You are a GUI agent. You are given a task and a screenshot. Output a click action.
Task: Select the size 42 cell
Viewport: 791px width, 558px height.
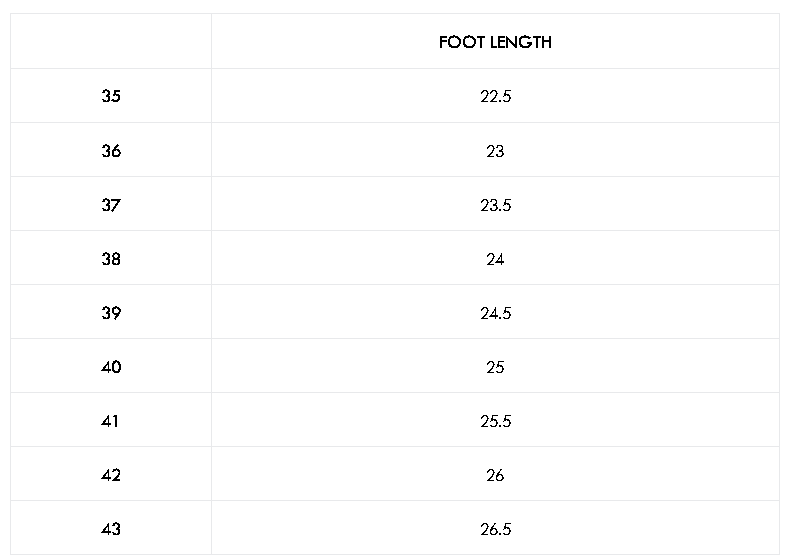(x=111, y=474)
